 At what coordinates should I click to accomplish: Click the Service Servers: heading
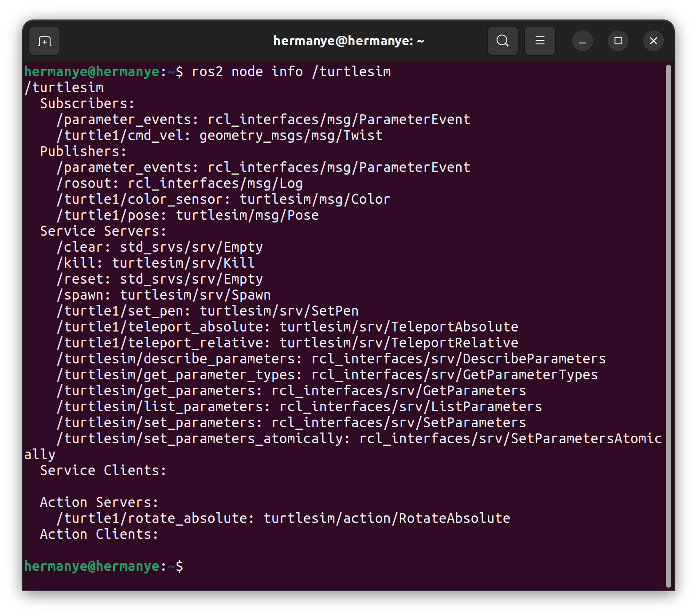tap(103, 231)
